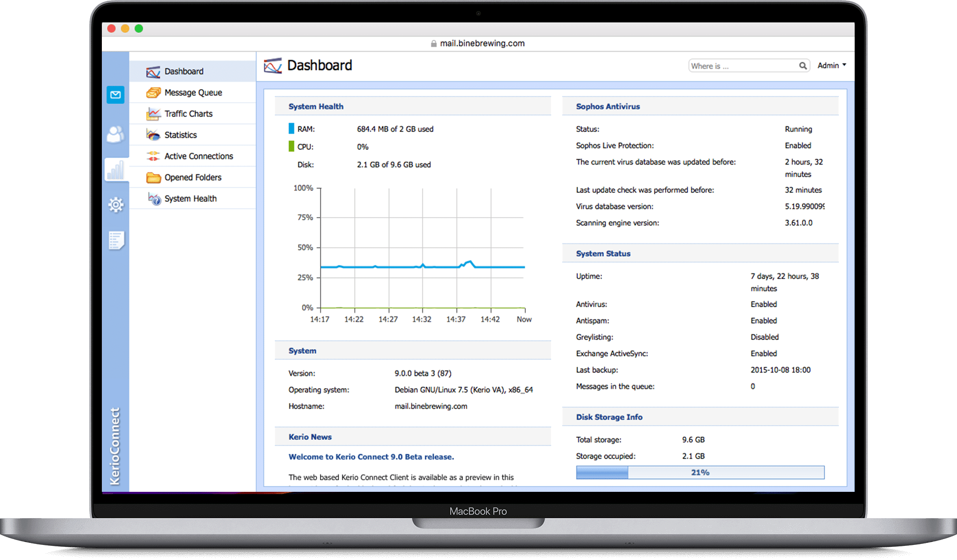
Task: Click the Traffic Charts graph icon
Action: pyautogui.click(x=153, y=114)
